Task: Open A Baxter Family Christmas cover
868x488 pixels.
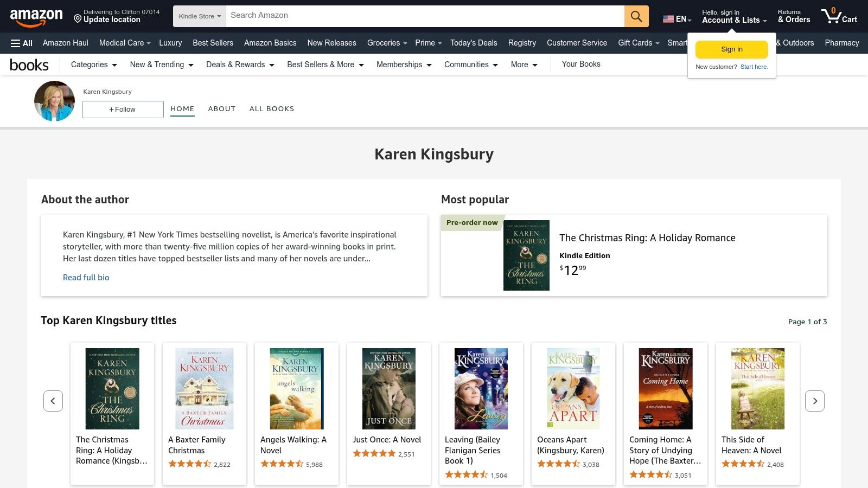Action: tap(205, 389)
